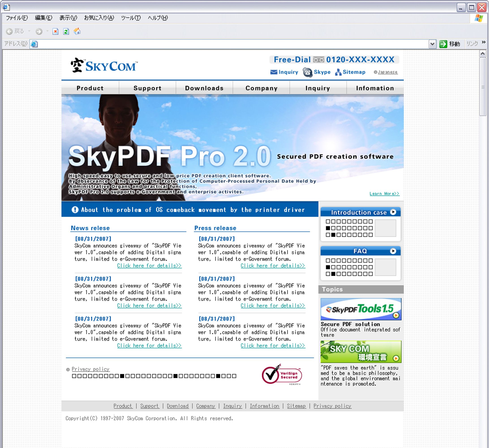Click the Home icon in the browser toolbar
489x448 pixels.
pos(78,32)
